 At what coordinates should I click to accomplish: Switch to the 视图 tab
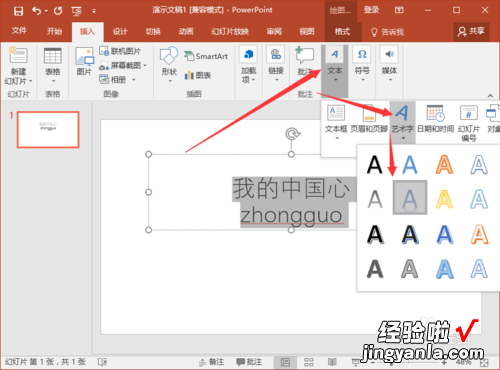(x=307, y=32)
